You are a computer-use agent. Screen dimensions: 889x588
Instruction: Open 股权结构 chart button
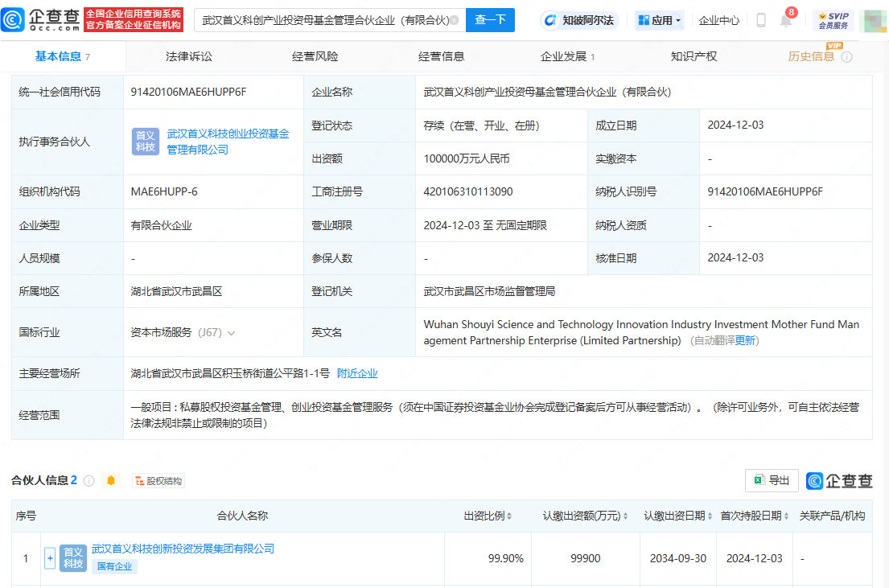[158, 481]
